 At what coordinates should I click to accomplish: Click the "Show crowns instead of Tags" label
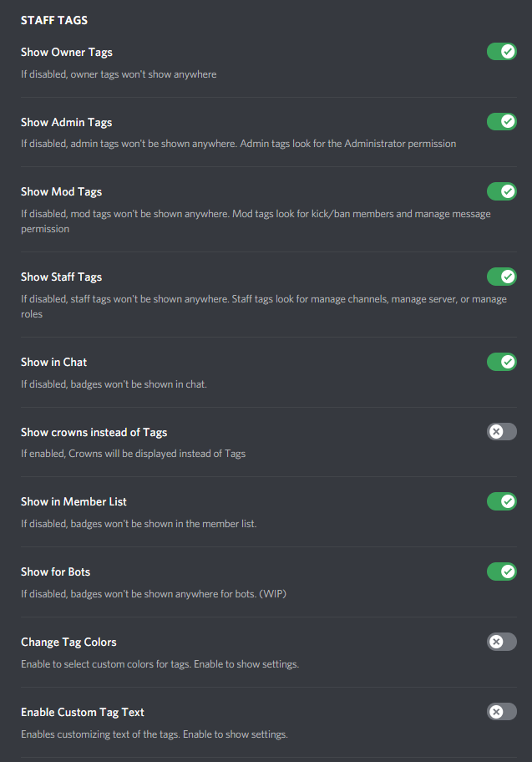(x=94, y=432)
